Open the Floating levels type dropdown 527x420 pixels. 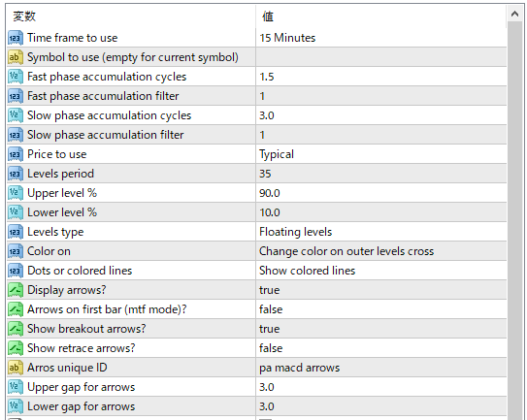381,232
